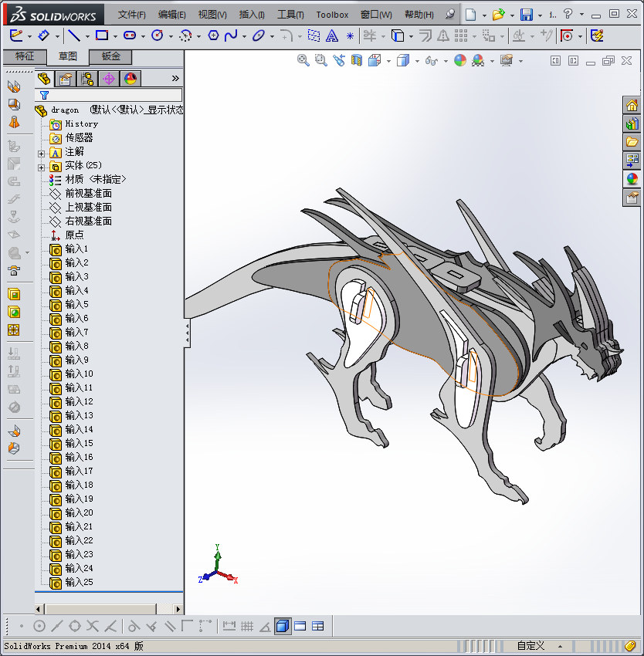
Task: Open the rectangle tool dropdown arrow
Action: point(115,36)
